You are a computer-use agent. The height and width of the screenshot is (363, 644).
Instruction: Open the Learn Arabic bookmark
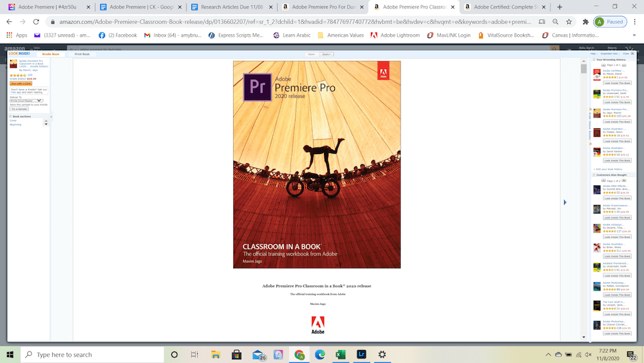pos(292,35)
